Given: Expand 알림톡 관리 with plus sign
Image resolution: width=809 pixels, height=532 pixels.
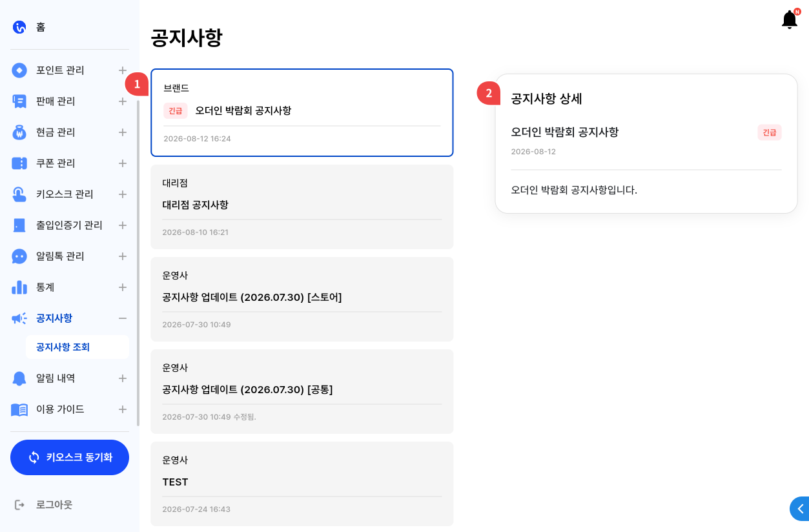Looking at the screenshot, I should 123,256.
